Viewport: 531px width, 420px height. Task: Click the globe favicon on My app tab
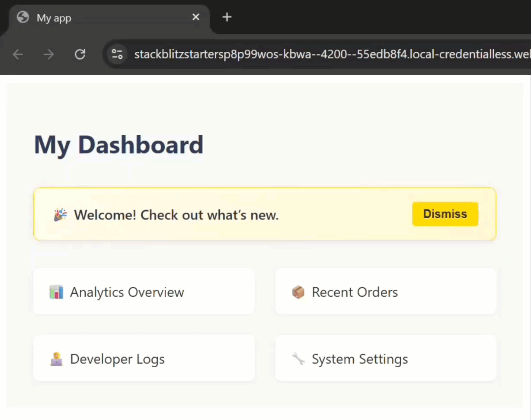point(22,17)
